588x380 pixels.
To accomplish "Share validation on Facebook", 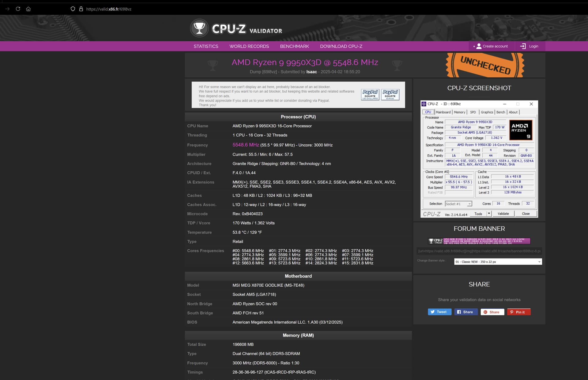I will pyautogui.click(x=466, y=312).
